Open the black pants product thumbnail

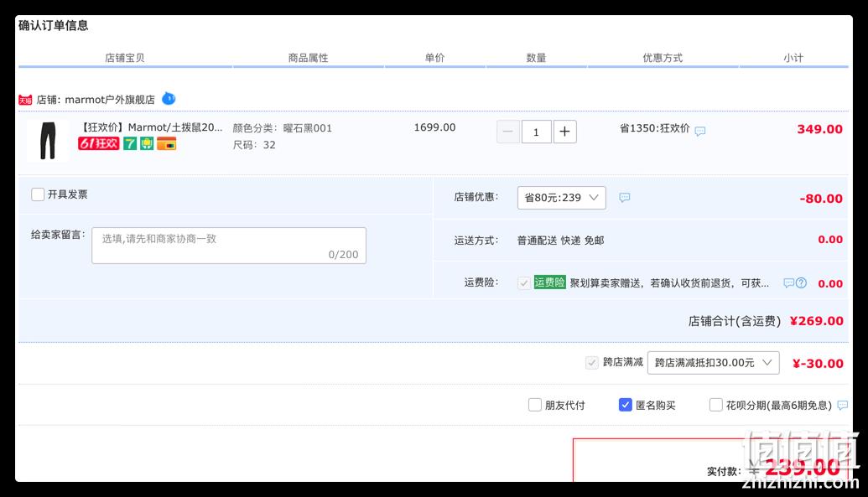48,141
